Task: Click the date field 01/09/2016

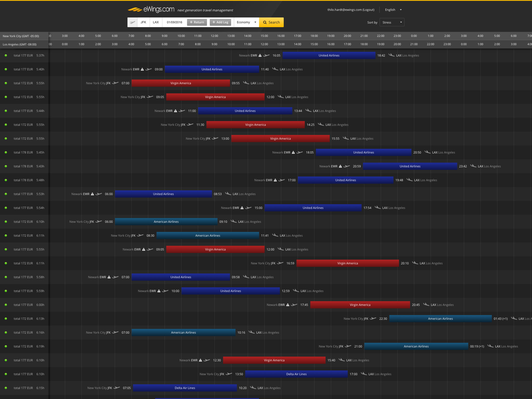Action: [x=175, y=22]
